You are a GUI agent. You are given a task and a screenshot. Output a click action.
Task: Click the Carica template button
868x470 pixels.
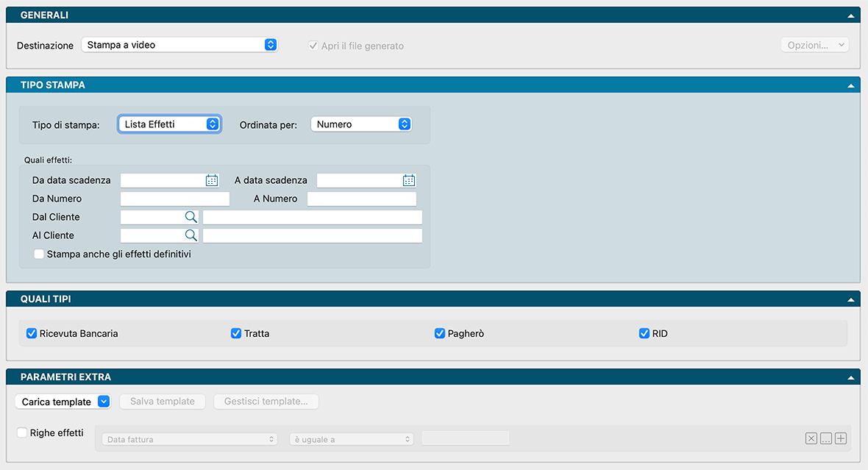pyautogui.click(x=63, y=402)
